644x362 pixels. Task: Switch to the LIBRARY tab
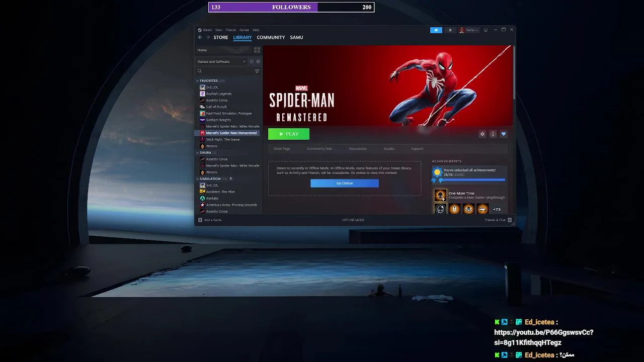pyautogui.click(x=243, y=37)
